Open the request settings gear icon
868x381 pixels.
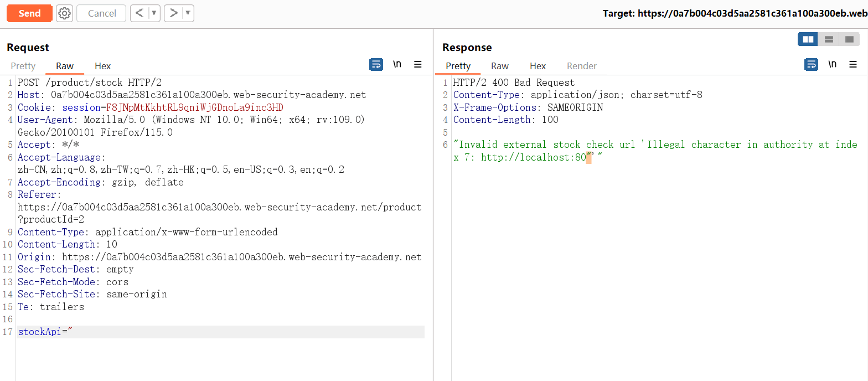point(65,13)
